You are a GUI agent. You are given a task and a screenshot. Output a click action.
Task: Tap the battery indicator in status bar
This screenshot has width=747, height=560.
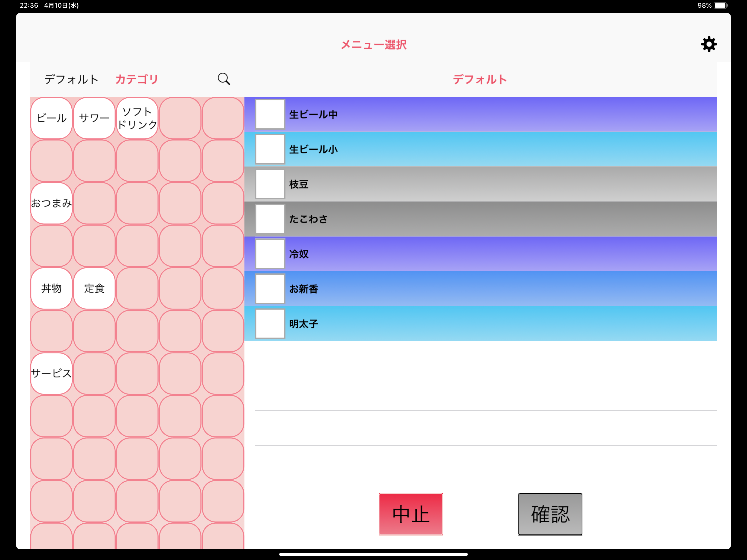tap(721, 5)
